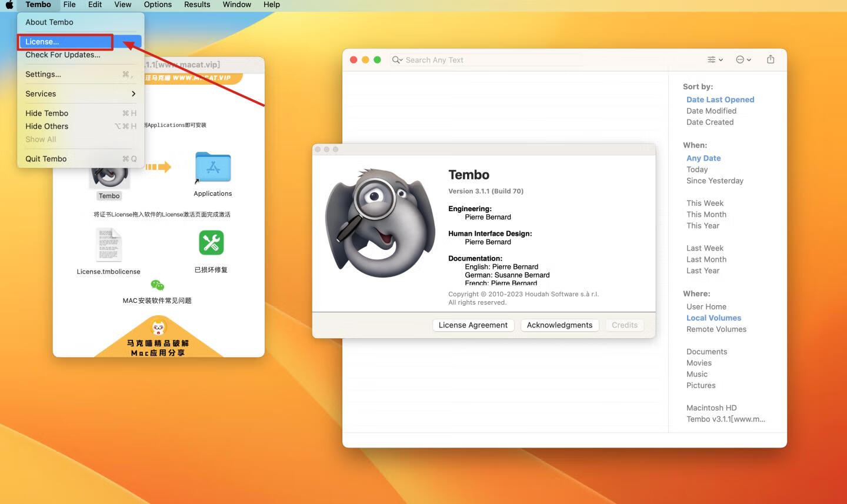Choose Hide Others menu entry
This screenshot has width=847, height=504.
(x=81, y=126)
